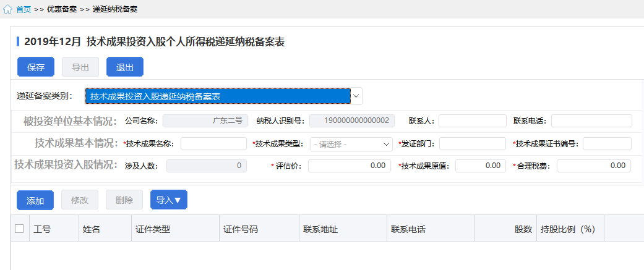Toggle the select-all checkbox in table header

(19, 229)
